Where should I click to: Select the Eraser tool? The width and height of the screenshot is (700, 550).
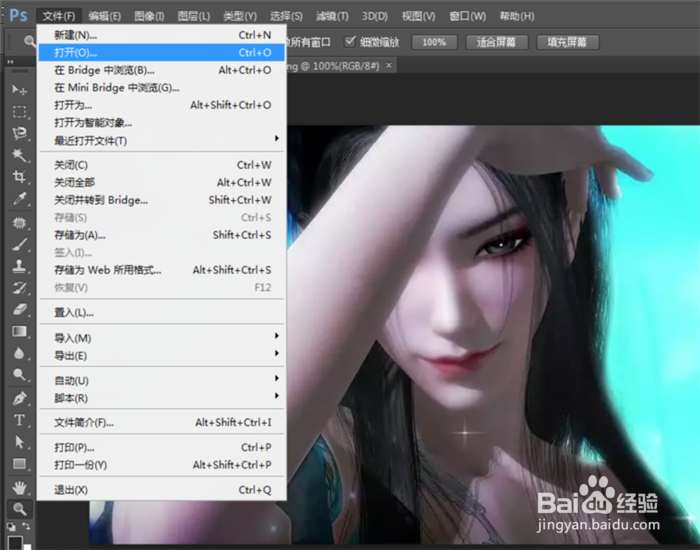click(x=19, y=309)
